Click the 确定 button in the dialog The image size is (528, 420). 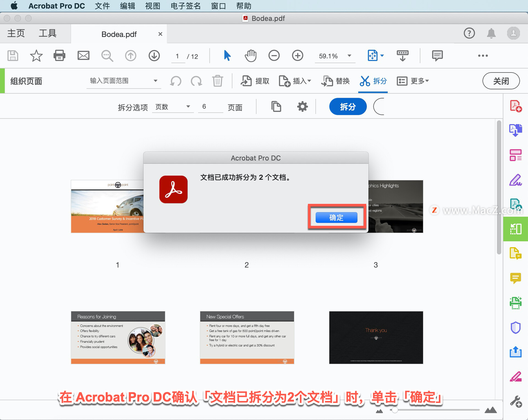click(336, 218)
